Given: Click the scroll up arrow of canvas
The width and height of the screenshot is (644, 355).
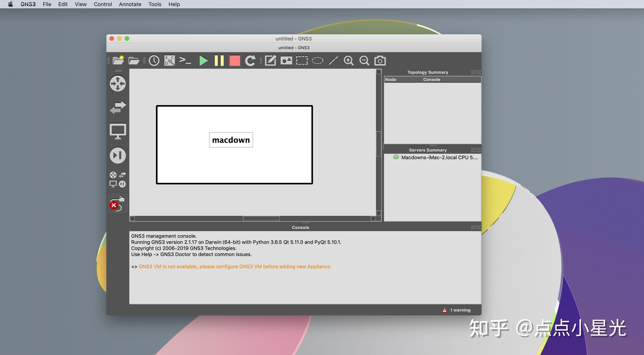Looking at the screenshot, I should pos(378,72).
